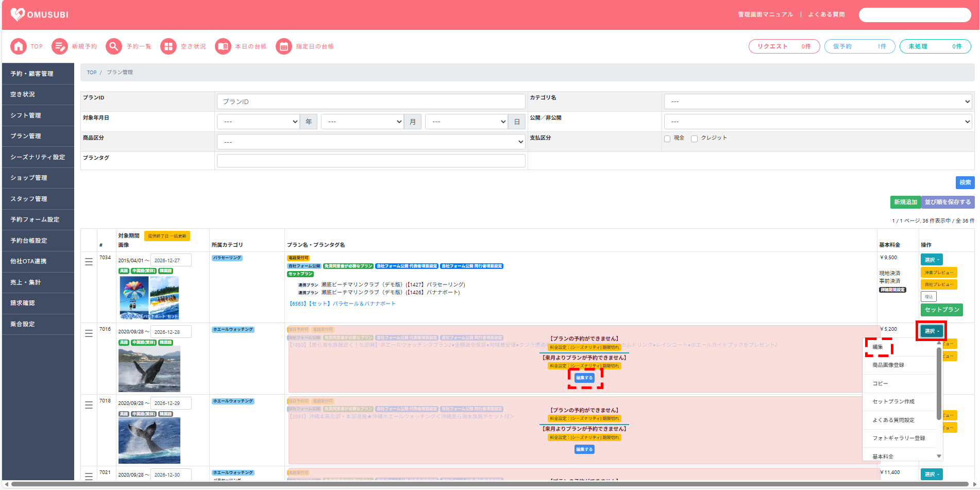Viewport: 980px width, 490px height.
Task: Click the whale thumbnail for plan 7016
Action: 149,369
